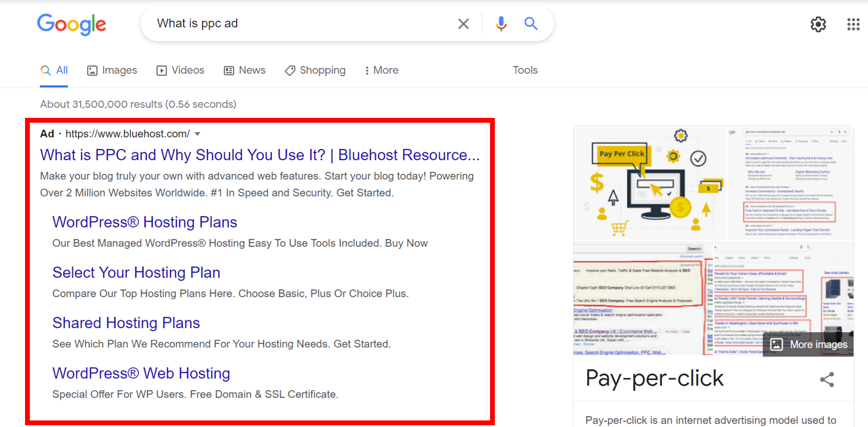The width and height of the screenshot is (868, 427).
Task: Click the More images button
Action: click(x=808, y=344)
